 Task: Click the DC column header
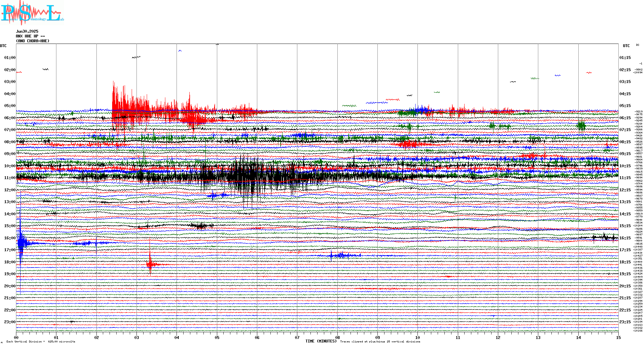click(x=638, y=45)
